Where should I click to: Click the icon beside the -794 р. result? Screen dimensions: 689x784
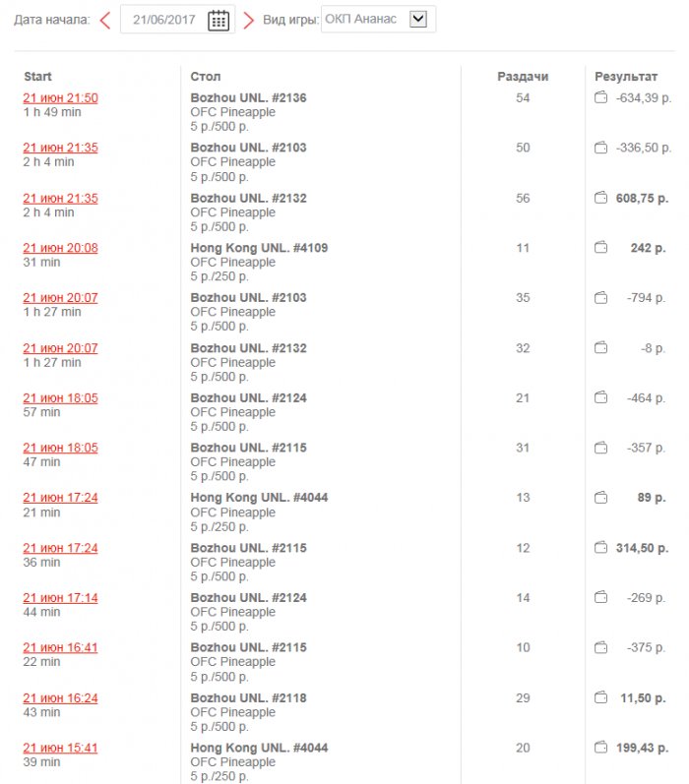[600, 299]
